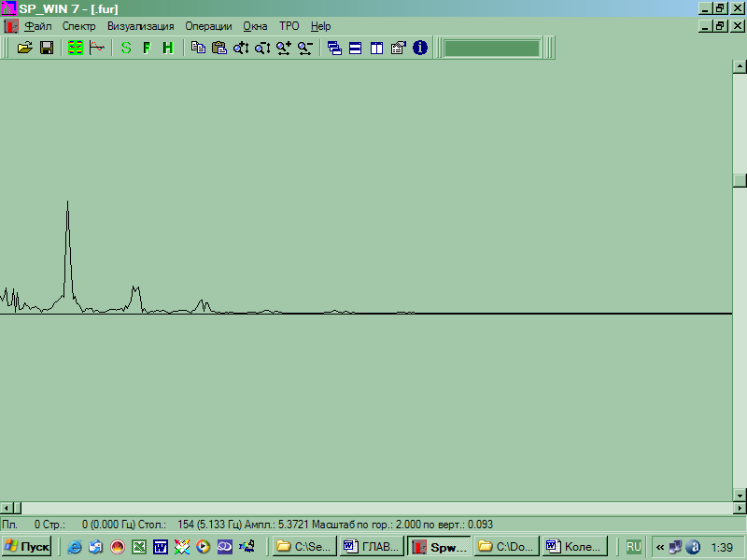The width and height of the screenshot is (747, 560).
Task: Expand hidden tray icons chevron
Action: pos(660,547)
